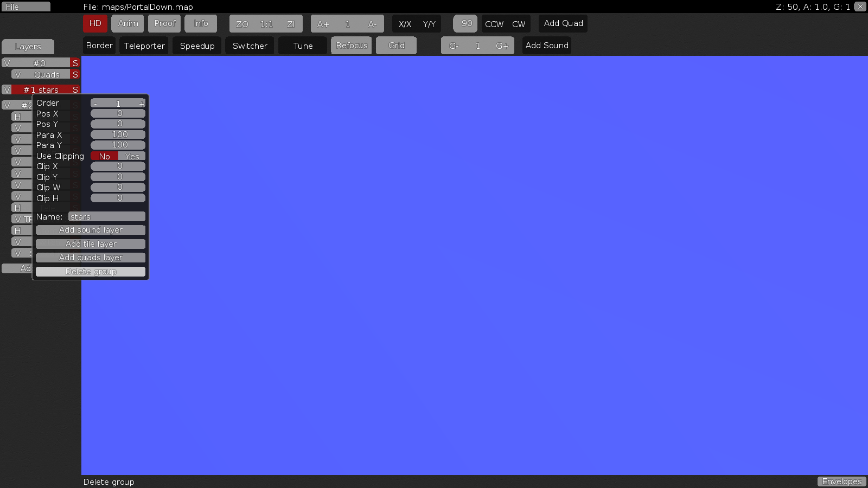Open the Info overlay icon
The height and width of the screenshot is (488, 868).
(x=201, y=23)
